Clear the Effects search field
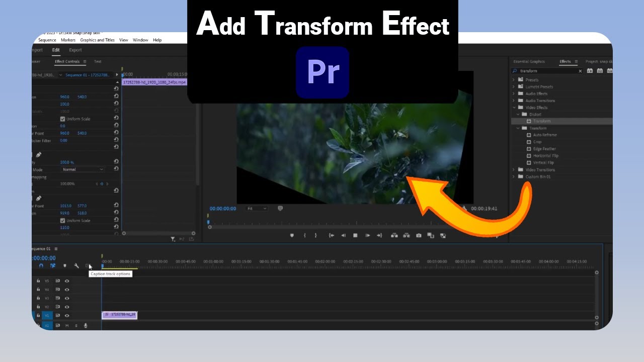Viewport: 644px width, 362px height. coord(580,71)
